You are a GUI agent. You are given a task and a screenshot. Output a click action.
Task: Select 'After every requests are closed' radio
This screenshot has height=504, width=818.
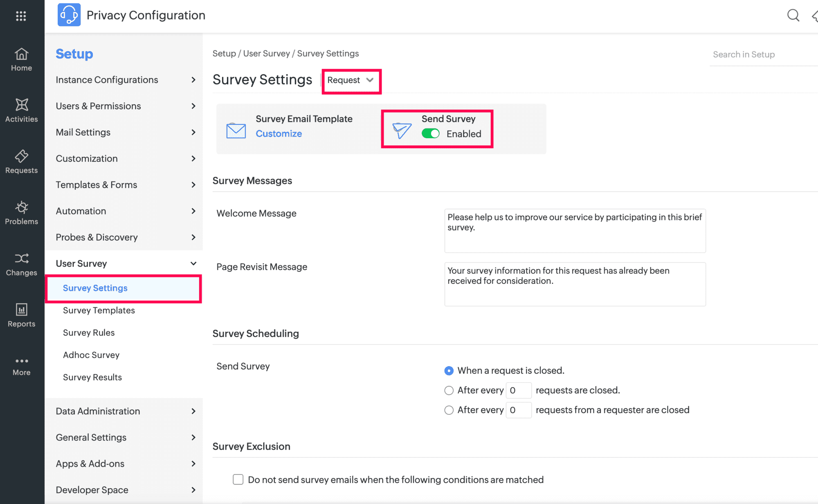(449, 390)
